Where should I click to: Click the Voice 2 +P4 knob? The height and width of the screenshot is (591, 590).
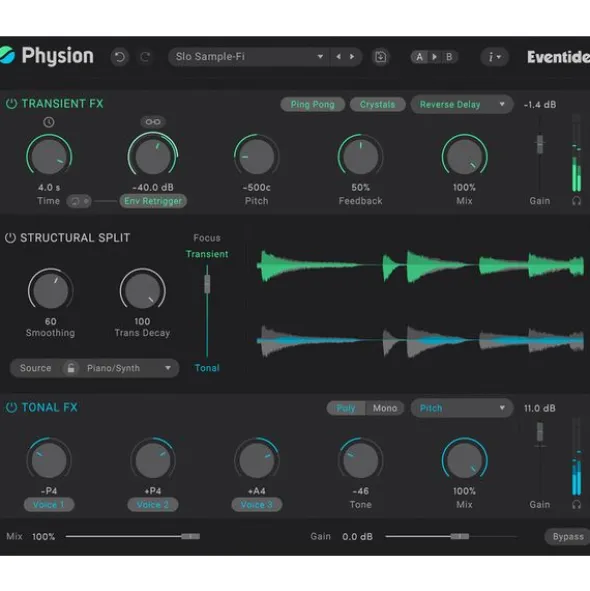click(153, 460)
